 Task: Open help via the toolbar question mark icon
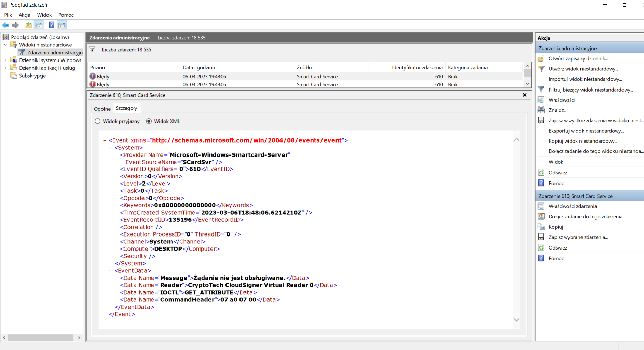pyautogui.click(x=51, y=25)
